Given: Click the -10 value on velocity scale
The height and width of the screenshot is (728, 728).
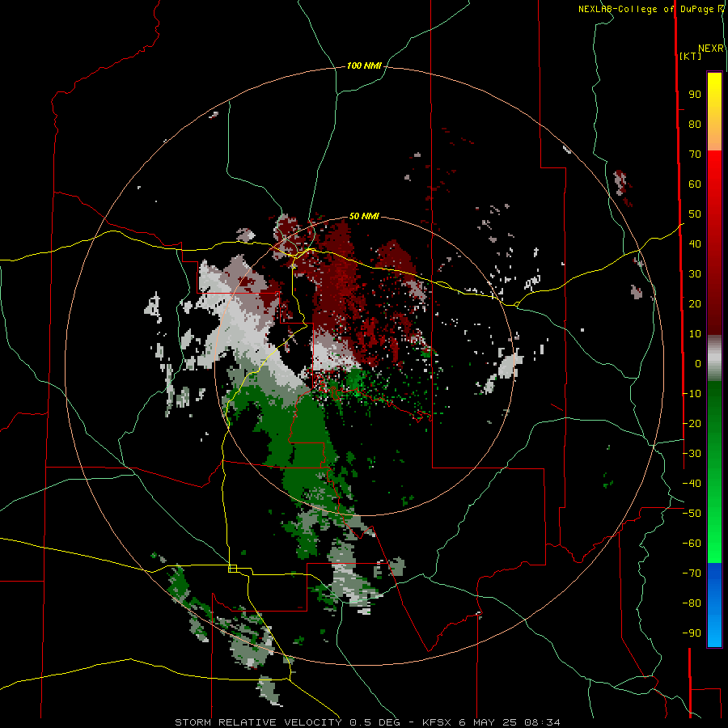Looking at the screenshot, I should pyautogui.click(x=692, y=394).
